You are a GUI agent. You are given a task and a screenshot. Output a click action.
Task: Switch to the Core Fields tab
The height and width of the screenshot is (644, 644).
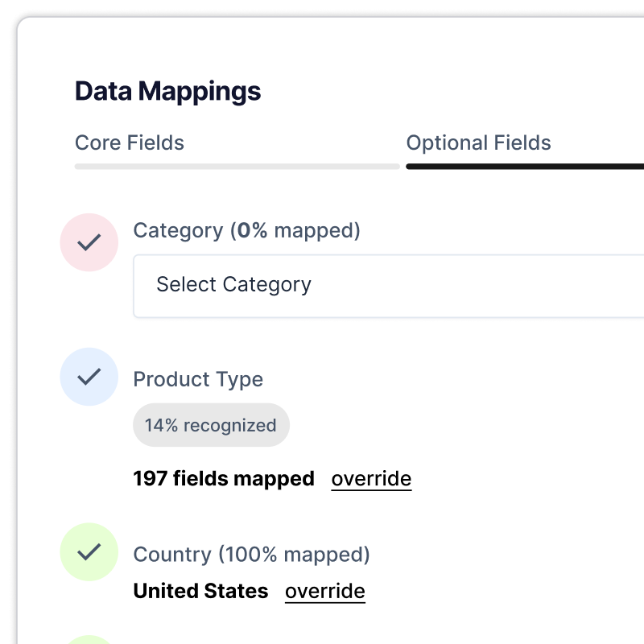point(130,143)
